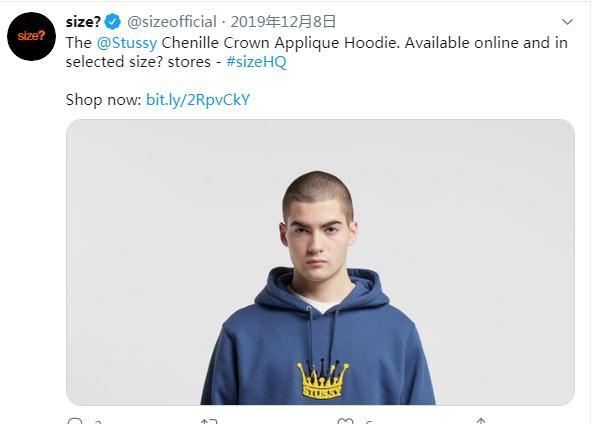This screenshot has width=603, height=424.
Task: Open the @Stussy mention
Action: pos(127,42)
